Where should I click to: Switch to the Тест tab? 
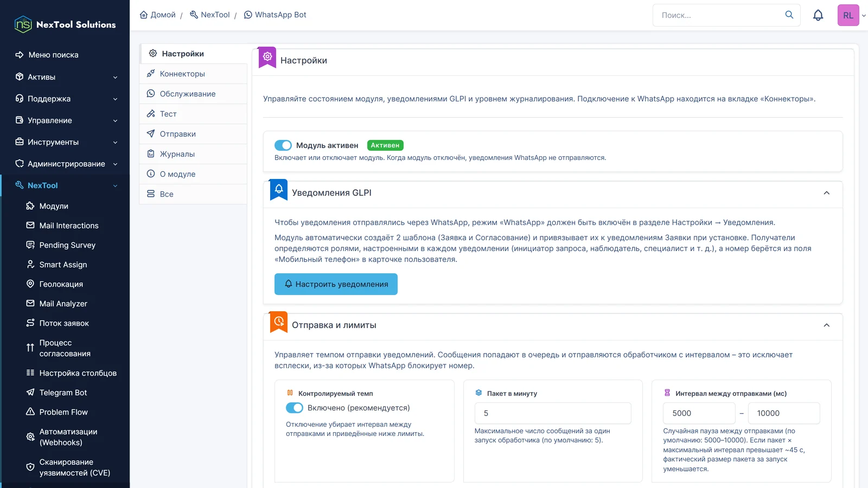click(x=193, y=114)
